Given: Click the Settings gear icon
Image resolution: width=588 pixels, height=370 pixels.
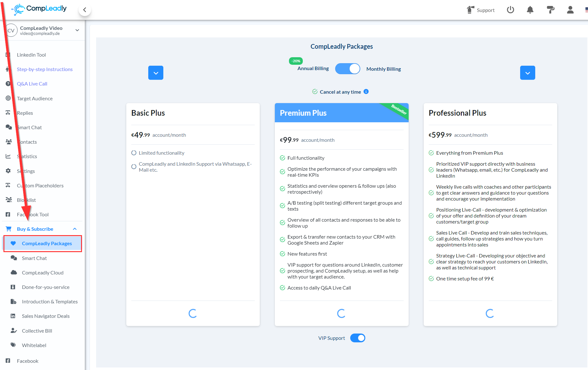Looking at the screenshot, I should 8,171.
